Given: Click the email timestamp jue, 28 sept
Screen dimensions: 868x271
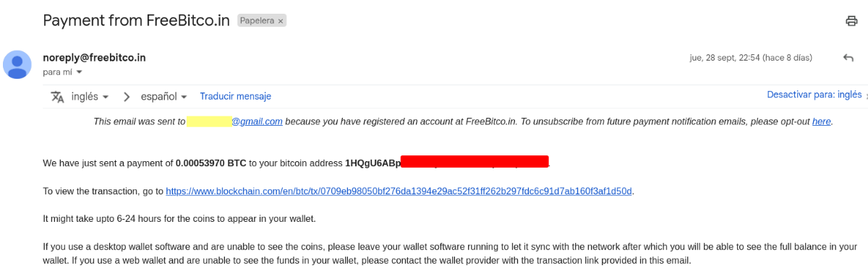Looking at the screenshot, I should [751, 57].
